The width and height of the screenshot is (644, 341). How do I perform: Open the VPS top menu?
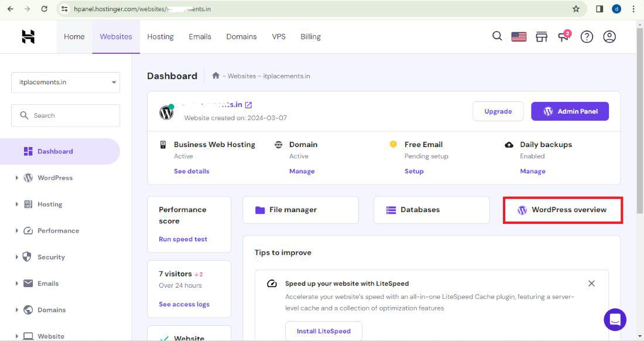coord(279,36)
